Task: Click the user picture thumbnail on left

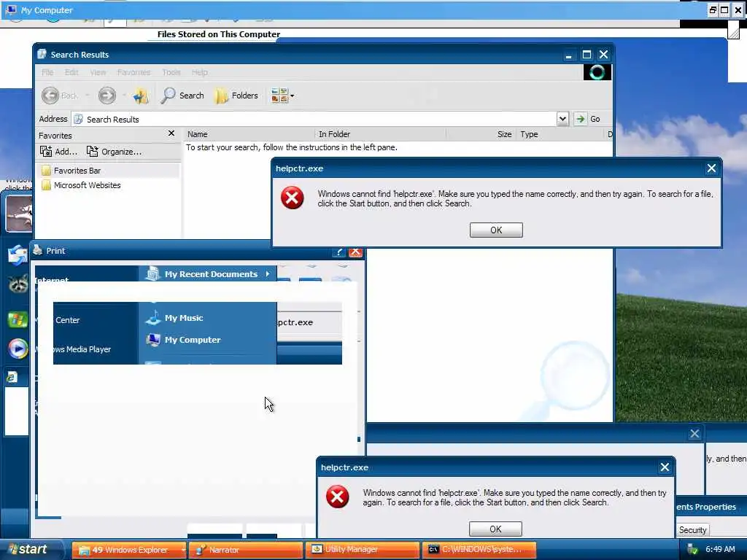Action: [18, 214]
